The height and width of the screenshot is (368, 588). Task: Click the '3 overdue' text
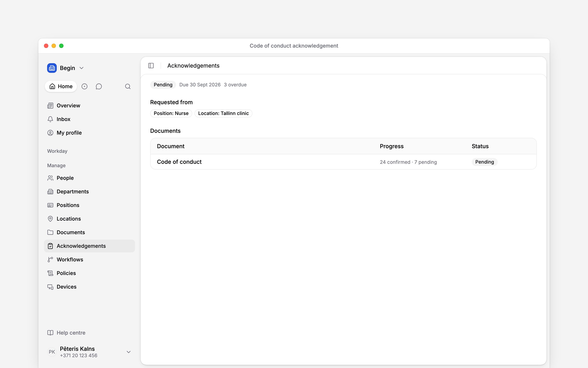click(x=235, y=85)
